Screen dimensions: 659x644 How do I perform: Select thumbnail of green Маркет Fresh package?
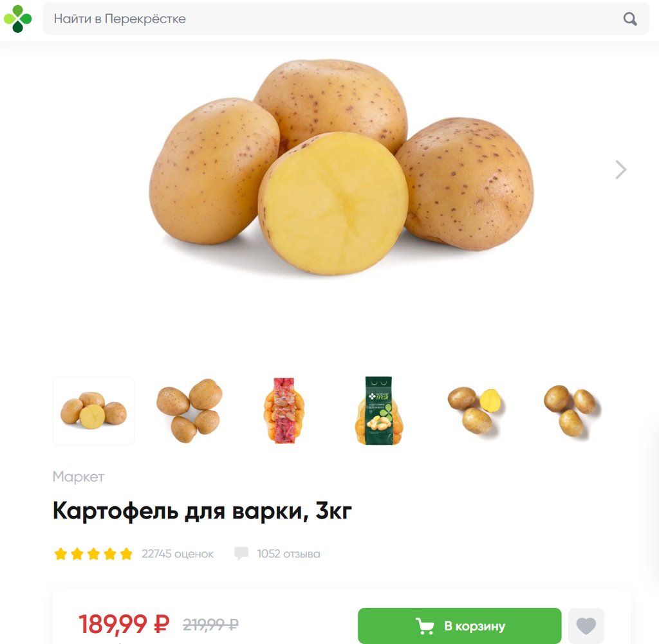[x=378, y=411]
